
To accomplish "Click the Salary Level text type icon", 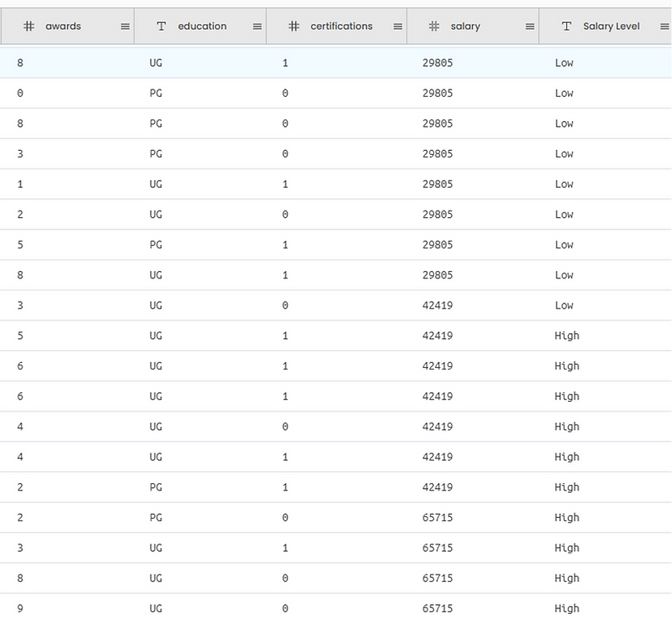I will tap(566, 27).
